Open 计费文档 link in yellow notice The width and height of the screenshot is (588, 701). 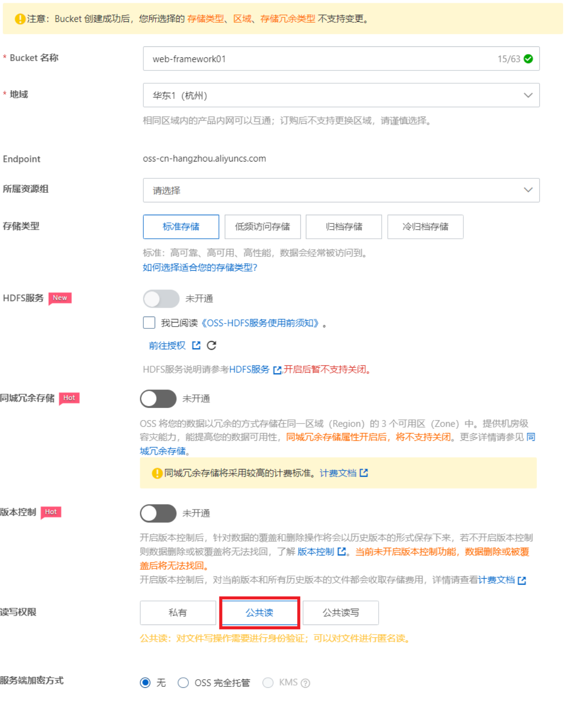[x=338, y=473]
